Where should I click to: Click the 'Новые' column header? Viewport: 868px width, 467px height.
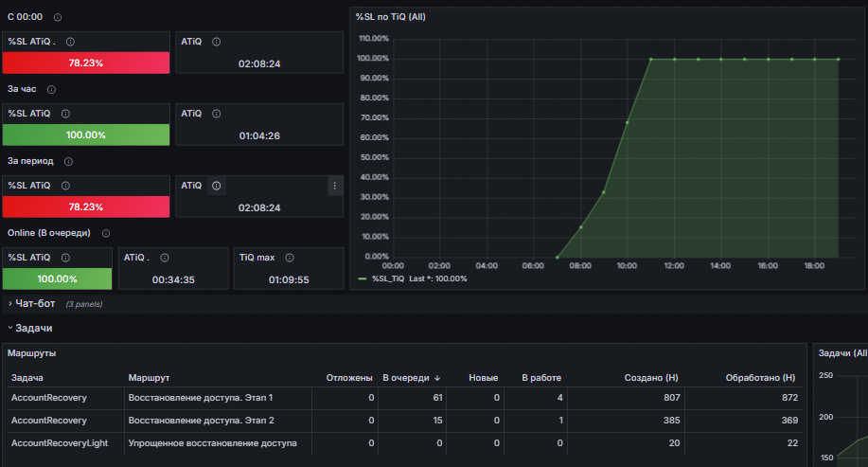pos(484,378)
